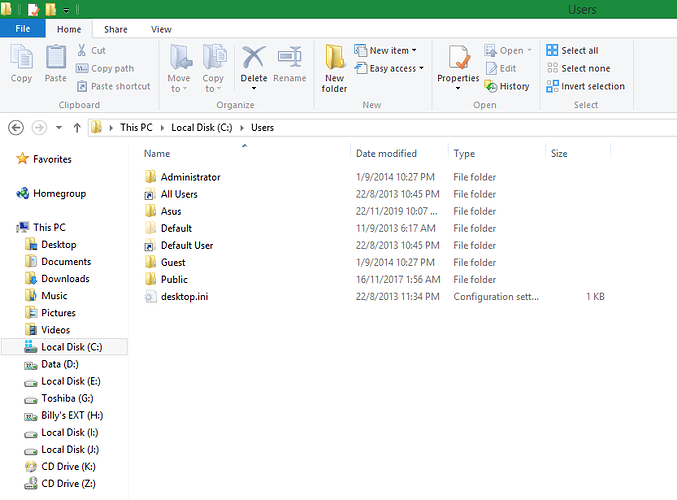
Task: Switch to the View ribbon tab
Action: (161, 30)
